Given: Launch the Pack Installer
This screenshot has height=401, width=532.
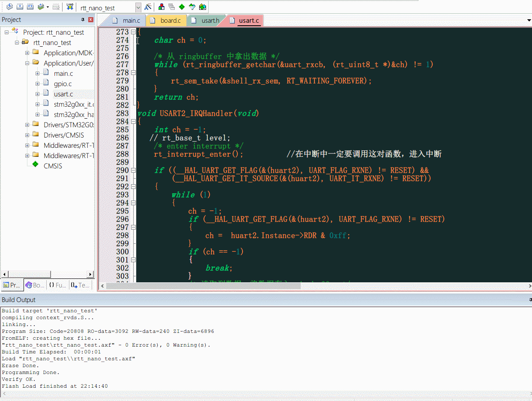Looking at the screenshot, I should point(202,7).
